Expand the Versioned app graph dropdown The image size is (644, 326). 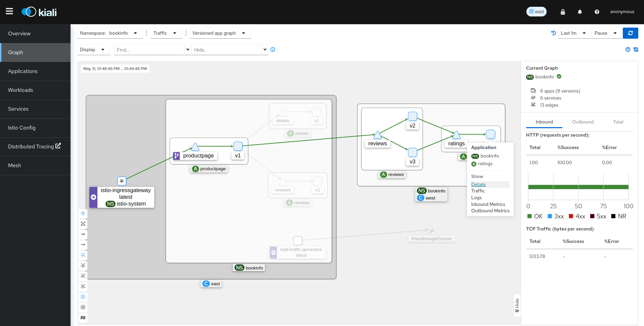220,33
